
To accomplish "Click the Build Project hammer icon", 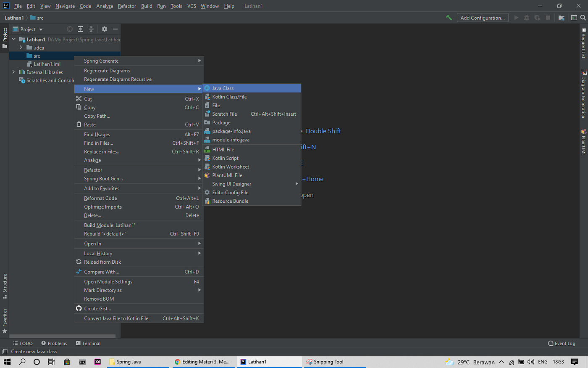I will click(449, 18).
